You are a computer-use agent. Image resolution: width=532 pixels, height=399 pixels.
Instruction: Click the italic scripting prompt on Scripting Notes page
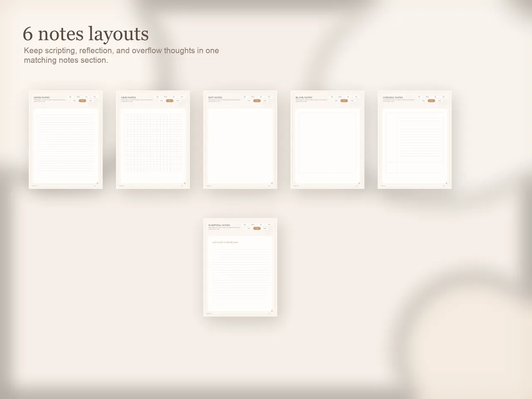coord(225,242)
